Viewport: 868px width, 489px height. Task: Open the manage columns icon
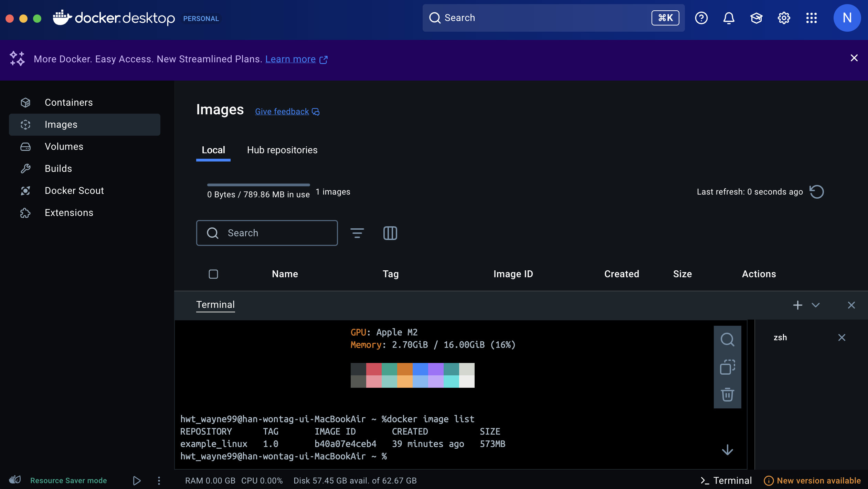tap(390, 233)
